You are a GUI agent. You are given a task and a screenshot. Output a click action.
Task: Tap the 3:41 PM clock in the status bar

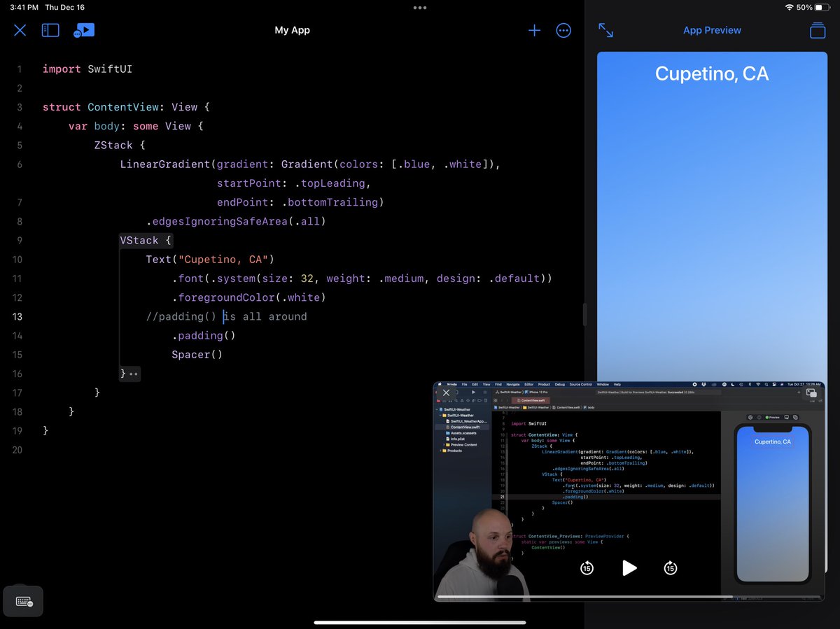[x=24, y=7]
